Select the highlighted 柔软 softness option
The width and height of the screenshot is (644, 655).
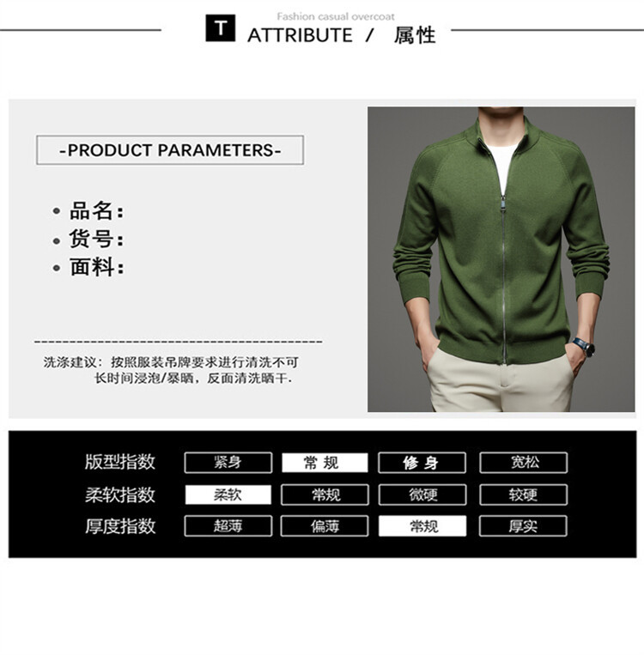tap(228, 494)
